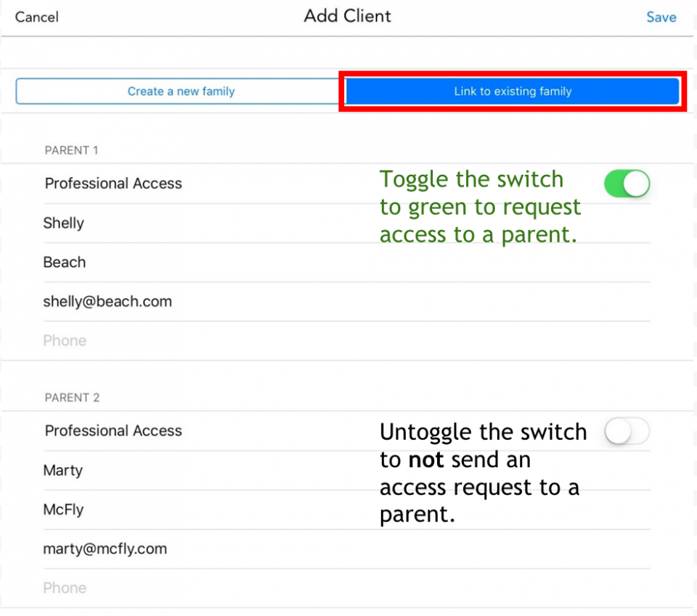Focus the Parent 1 Phone field
The width and height of the screenshot is (697, 616).
point(347,340)
